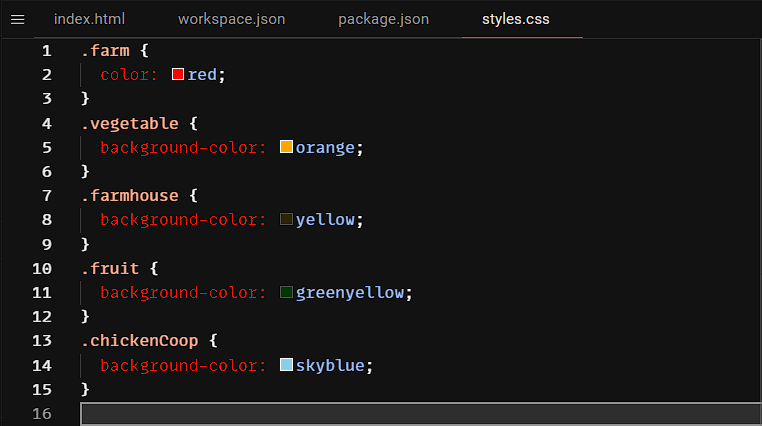The width and height of the screenshot is (762, 426).
Task: Open the orange color swatch picker
Action: tap(286, 147)
